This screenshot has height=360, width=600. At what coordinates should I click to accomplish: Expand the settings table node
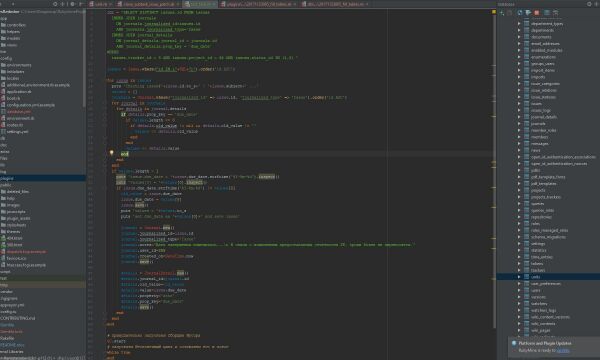click(x=519, y=244)
